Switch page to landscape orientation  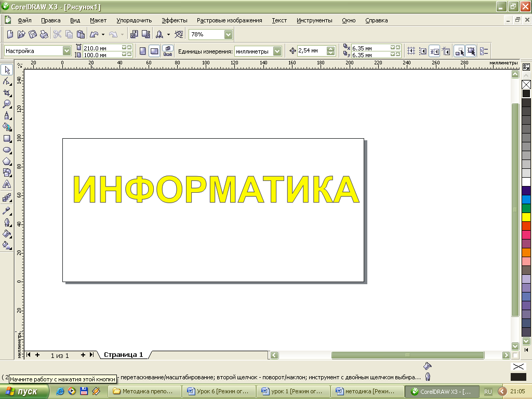(154, 51)
